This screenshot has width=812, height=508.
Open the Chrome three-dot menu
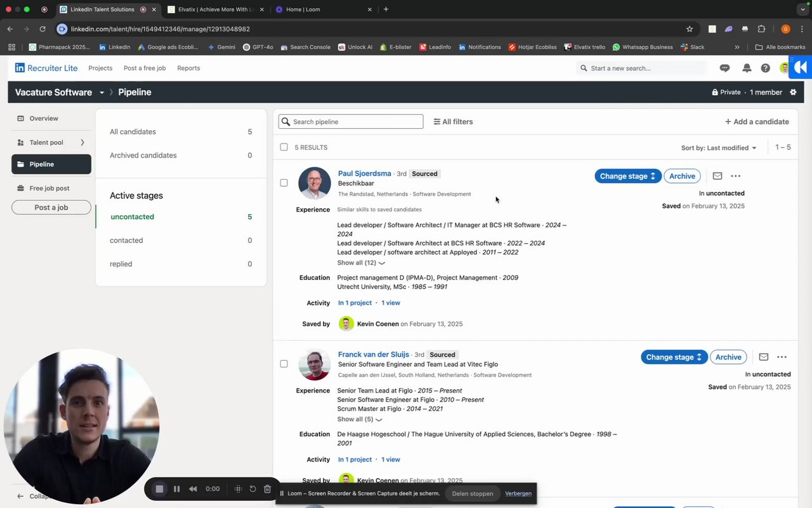point(802,29)
